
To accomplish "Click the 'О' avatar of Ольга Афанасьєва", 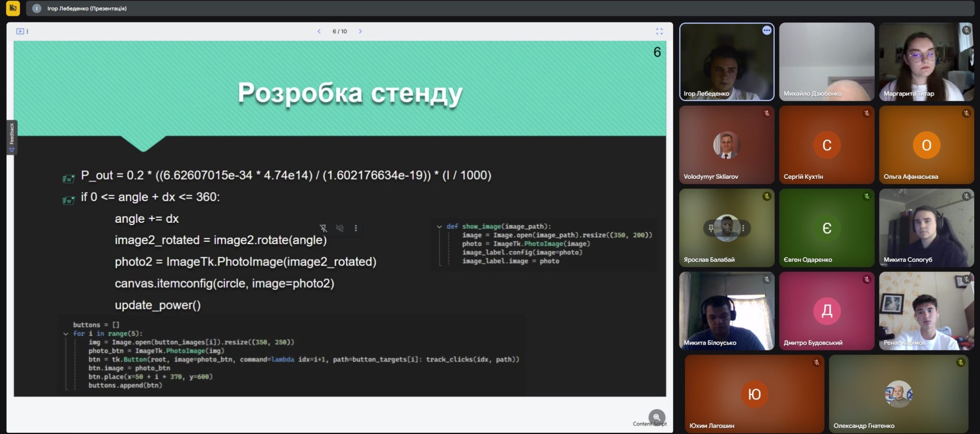I will tap(926, 145).
